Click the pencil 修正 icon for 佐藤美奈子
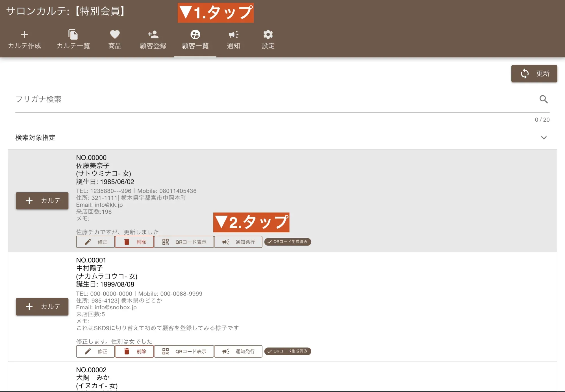Image resolution: width=565 pixels, height=392 pixels. 87,242
